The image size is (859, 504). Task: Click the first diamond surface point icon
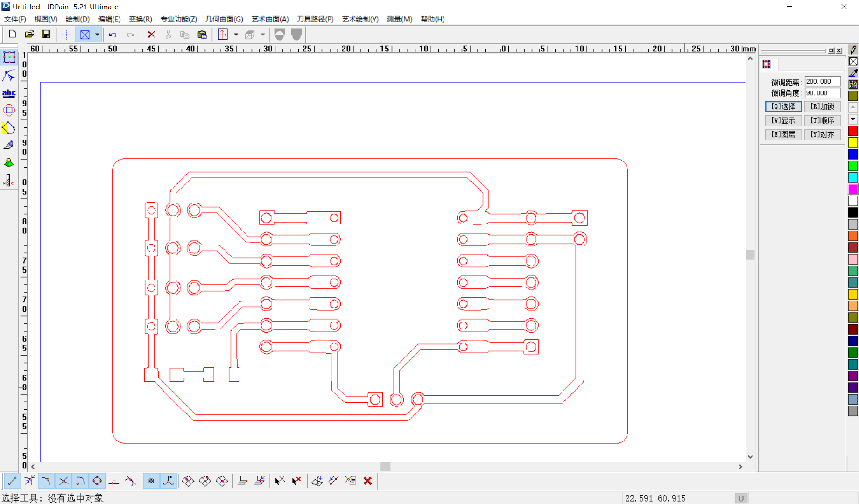188,481
